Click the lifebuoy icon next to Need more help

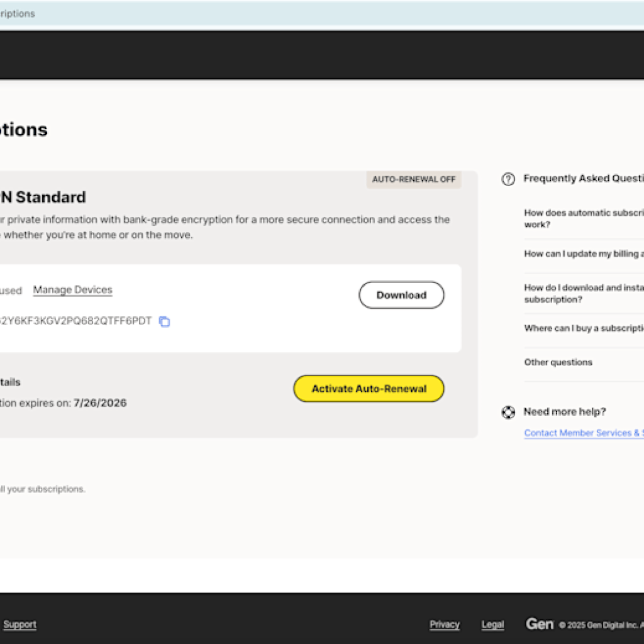coord(508,413)
